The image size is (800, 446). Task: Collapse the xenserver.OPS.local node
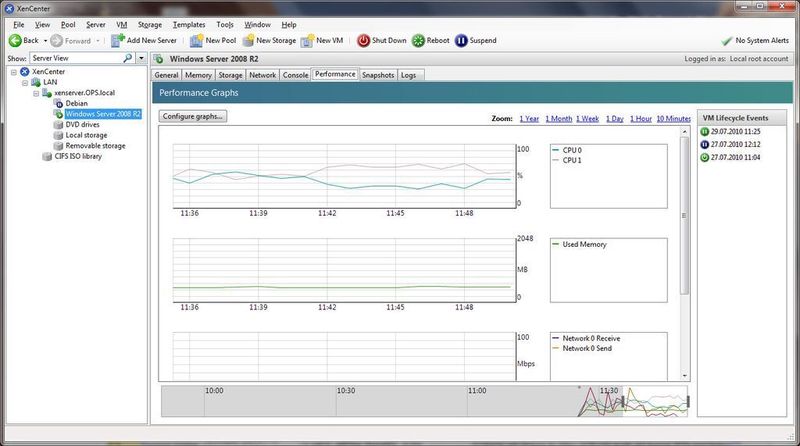point(36,93)
